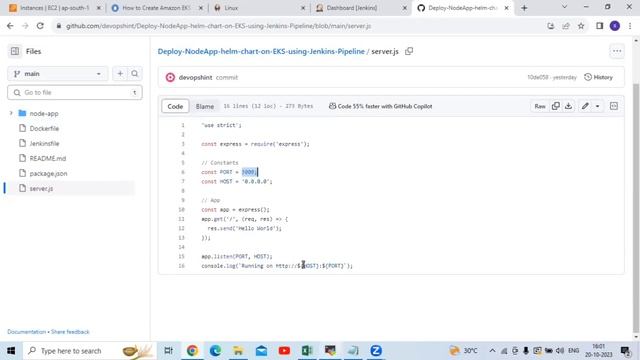640x360 pixels.
Task: Open the devopshint author profile
Action: (195, 78)
